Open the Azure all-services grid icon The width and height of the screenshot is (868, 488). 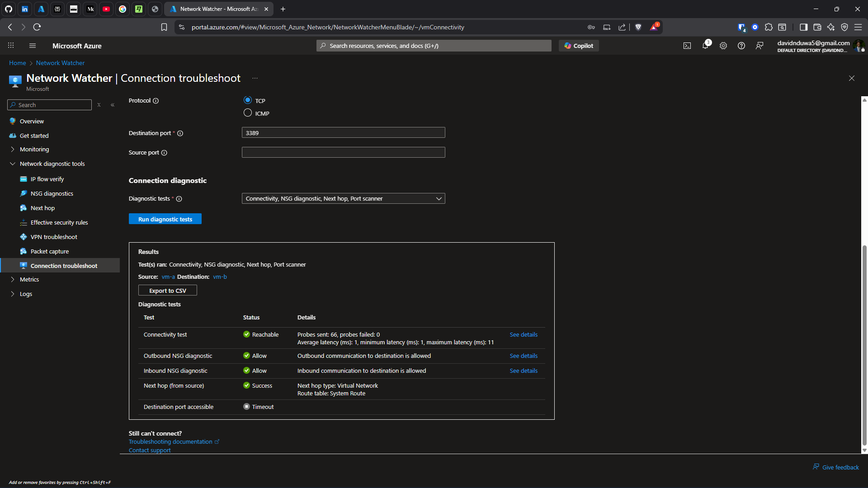pos(11,46)
